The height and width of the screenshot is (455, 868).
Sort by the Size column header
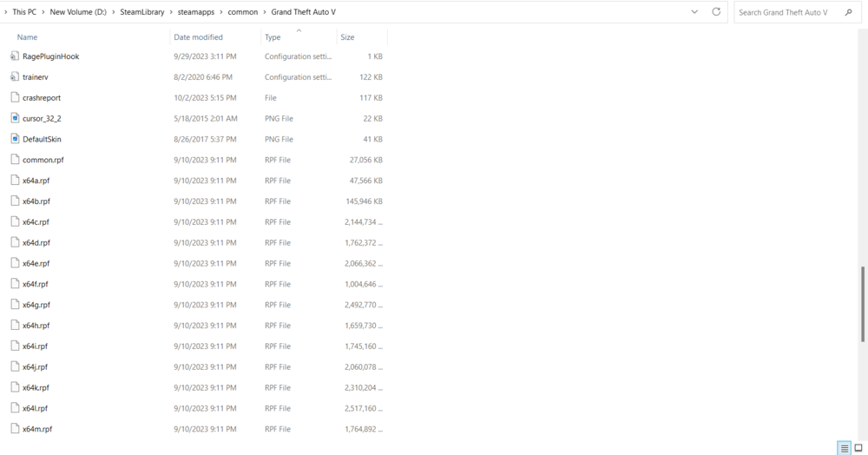[x=347, y=37]
